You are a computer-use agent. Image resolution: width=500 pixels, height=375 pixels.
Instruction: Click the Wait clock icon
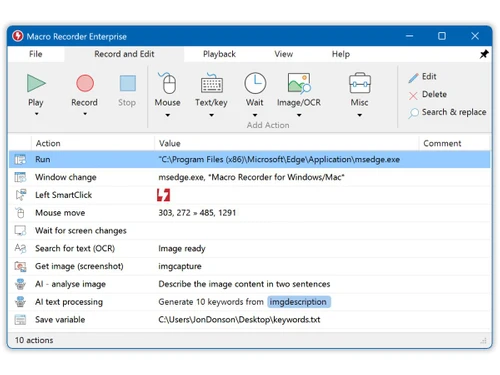click(255, 83)
